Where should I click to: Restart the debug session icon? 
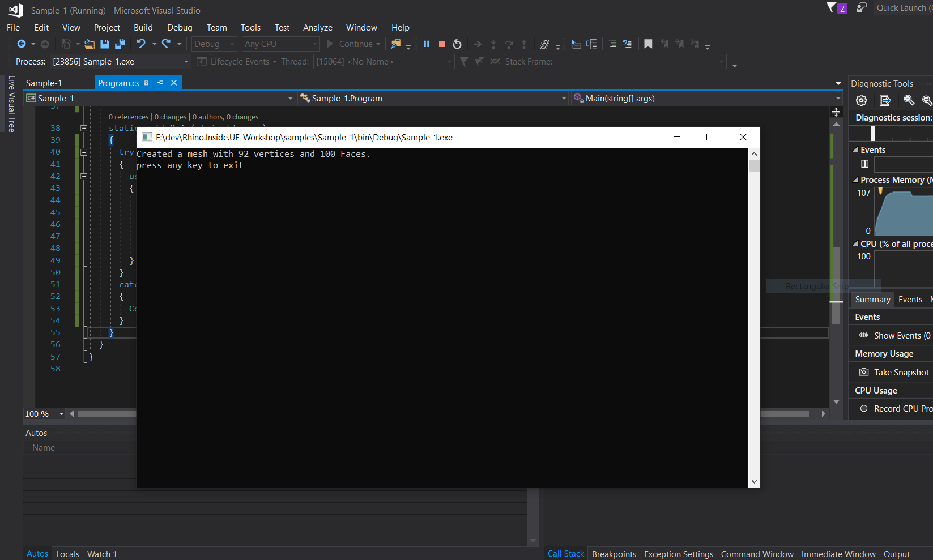457,44
